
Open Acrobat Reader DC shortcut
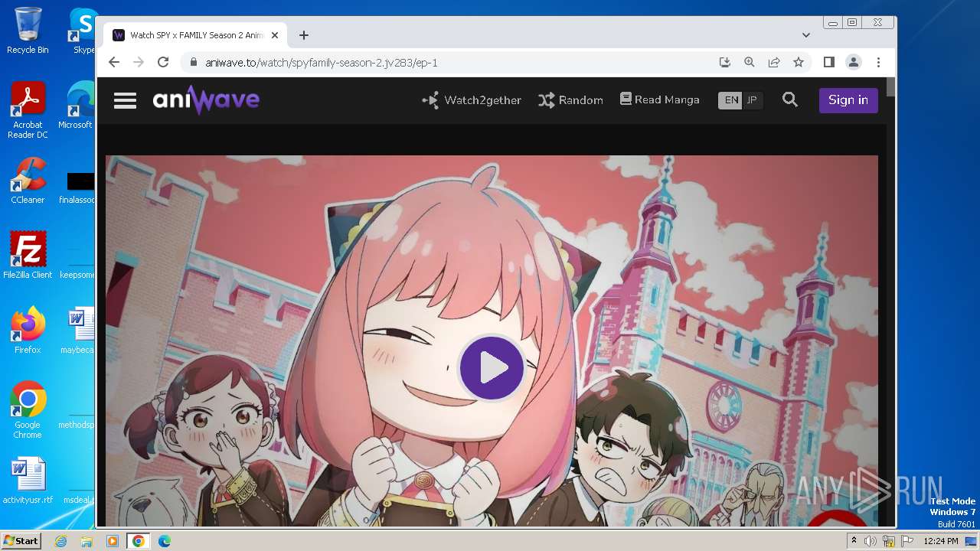click(28, 111)
